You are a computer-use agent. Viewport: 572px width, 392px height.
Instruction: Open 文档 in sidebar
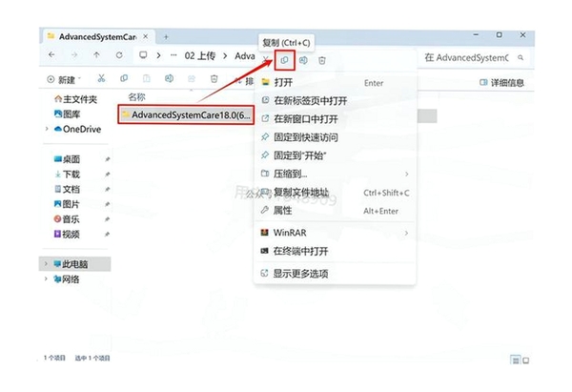pyautogui.click(x=67, y=189)
